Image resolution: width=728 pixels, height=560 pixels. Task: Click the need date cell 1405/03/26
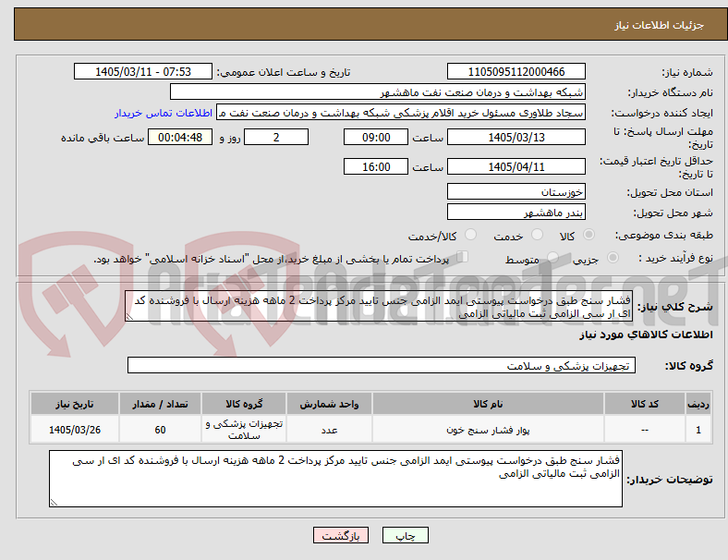(x=75, y=430)
